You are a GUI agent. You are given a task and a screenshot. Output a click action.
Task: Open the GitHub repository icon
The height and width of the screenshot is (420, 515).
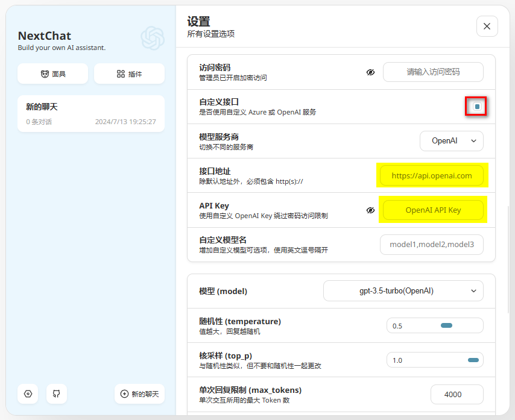click(57, 393)
